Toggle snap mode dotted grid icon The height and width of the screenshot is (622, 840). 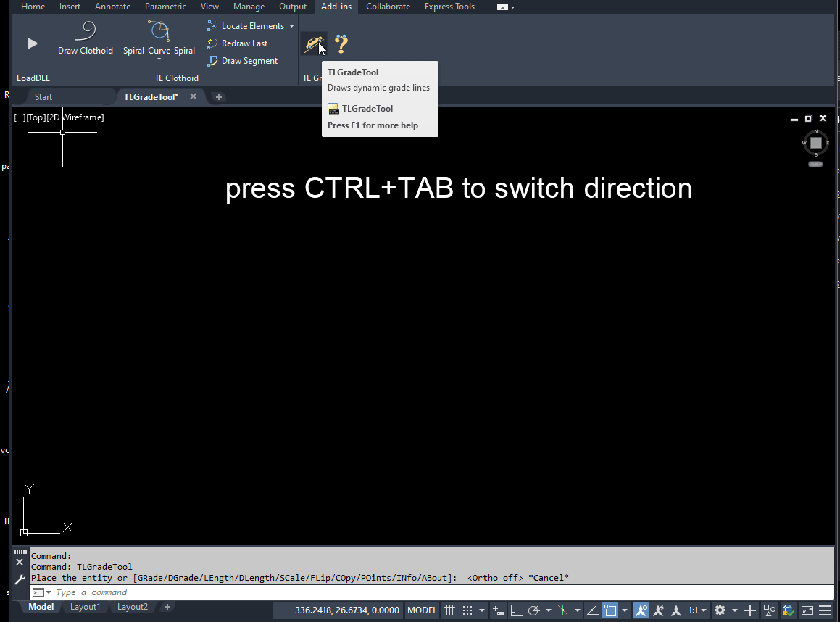(x=467, y=610)
